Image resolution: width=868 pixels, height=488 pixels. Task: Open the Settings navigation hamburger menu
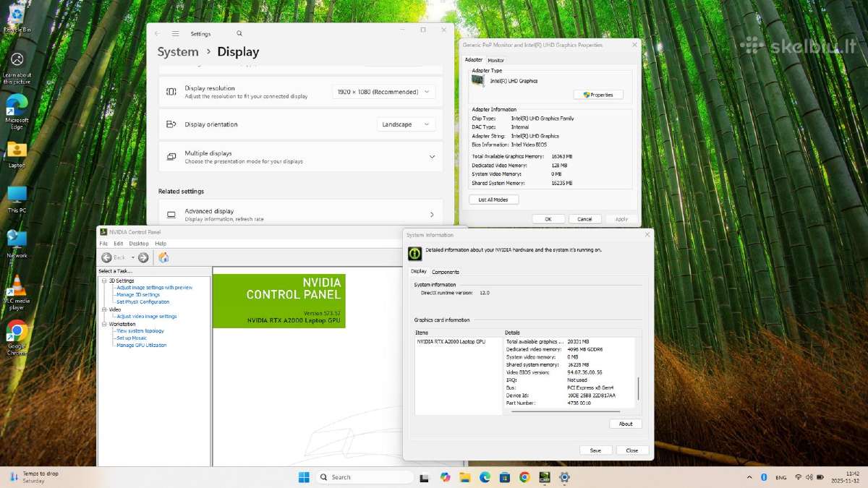[x=175, y=33]
